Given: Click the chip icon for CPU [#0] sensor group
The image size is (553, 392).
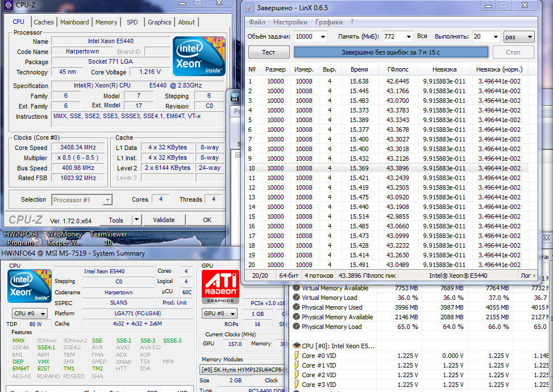Looking at the screenshot, I should (x=296, y=345).
